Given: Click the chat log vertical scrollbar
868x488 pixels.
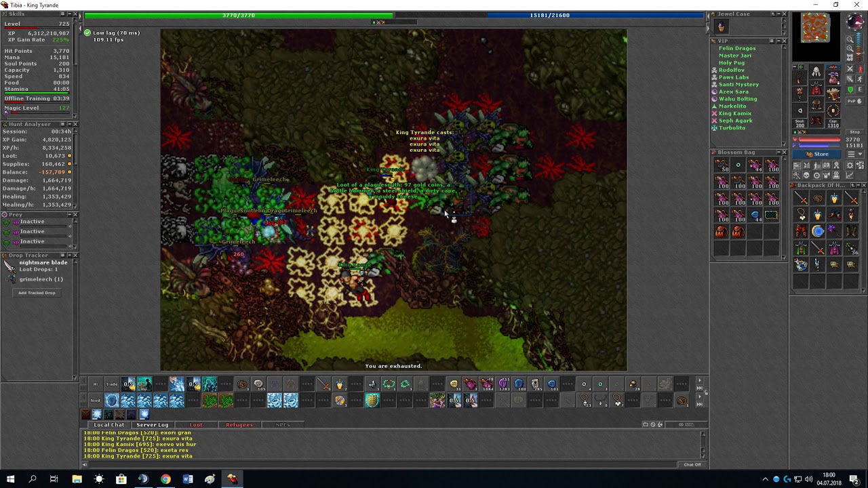Looking at the screenshot, I should [x=703, y=444].
